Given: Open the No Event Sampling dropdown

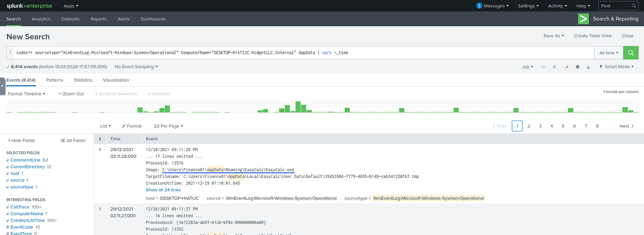Looking at the screenshot, I should 136,67.
